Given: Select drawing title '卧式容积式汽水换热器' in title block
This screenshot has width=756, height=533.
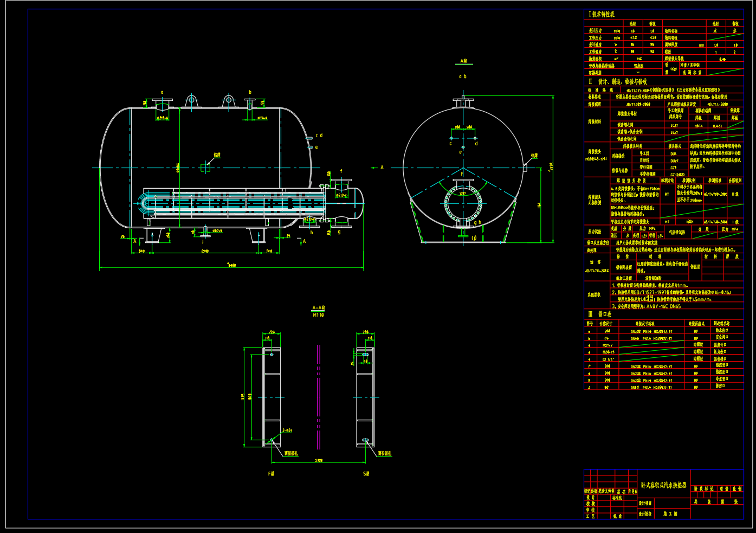Looking at the screenshot, I should (x=663, y=486).
